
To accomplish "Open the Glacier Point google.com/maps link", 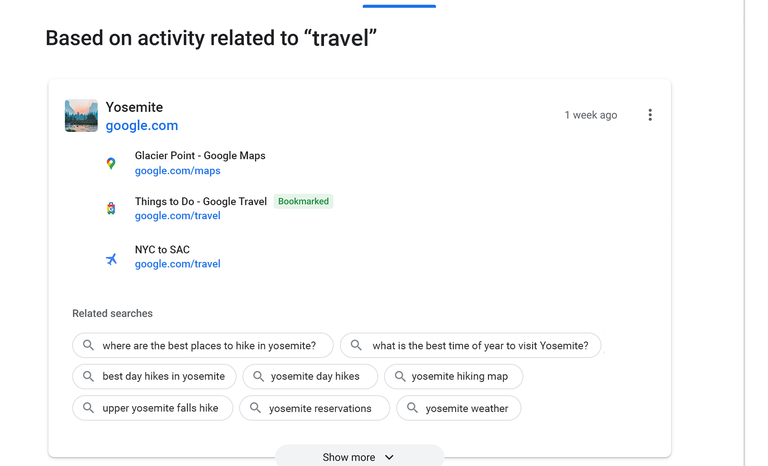I will click(x=178, y=171).
